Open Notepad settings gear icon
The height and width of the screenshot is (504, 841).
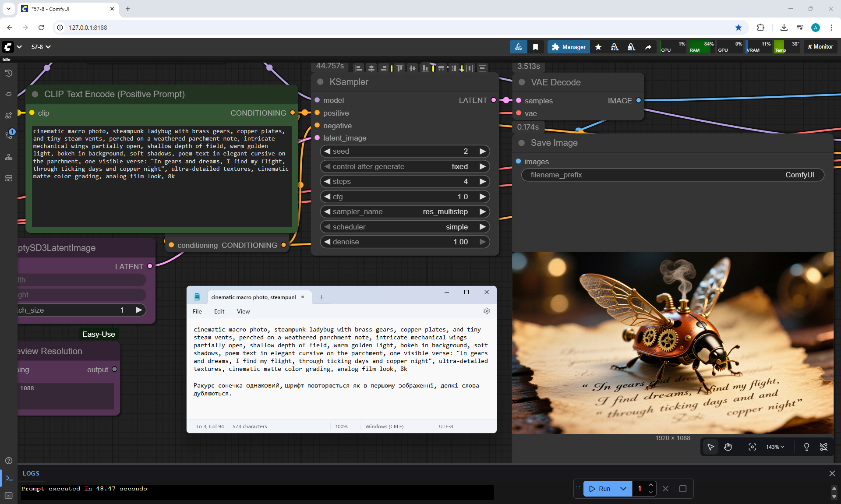(486, 311)
